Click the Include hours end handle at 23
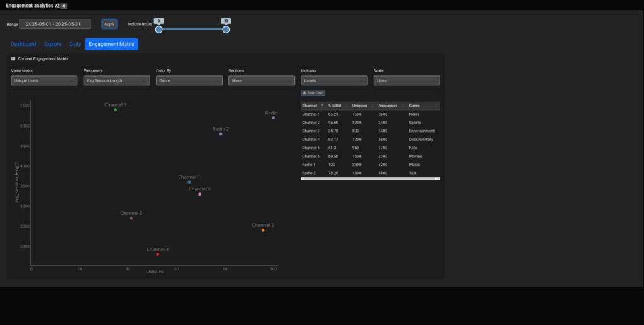This screenshot has height=325, width=644. pos(226,30)
